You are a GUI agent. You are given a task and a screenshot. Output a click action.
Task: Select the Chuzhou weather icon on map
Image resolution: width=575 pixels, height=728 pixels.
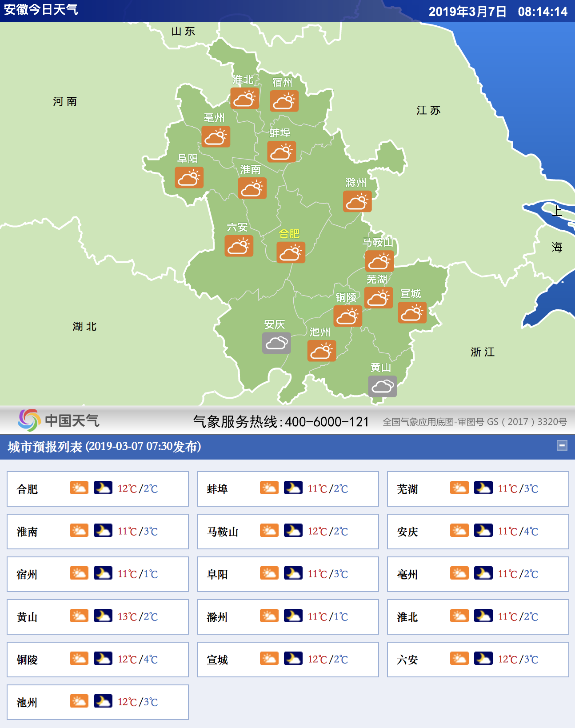tap(357, 201)
